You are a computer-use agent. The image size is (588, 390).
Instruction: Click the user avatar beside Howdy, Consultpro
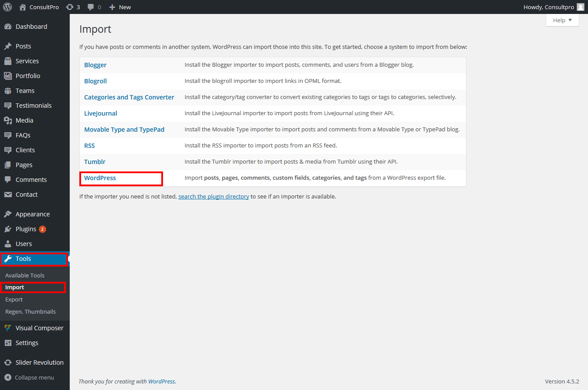click(x=580, y=7)
